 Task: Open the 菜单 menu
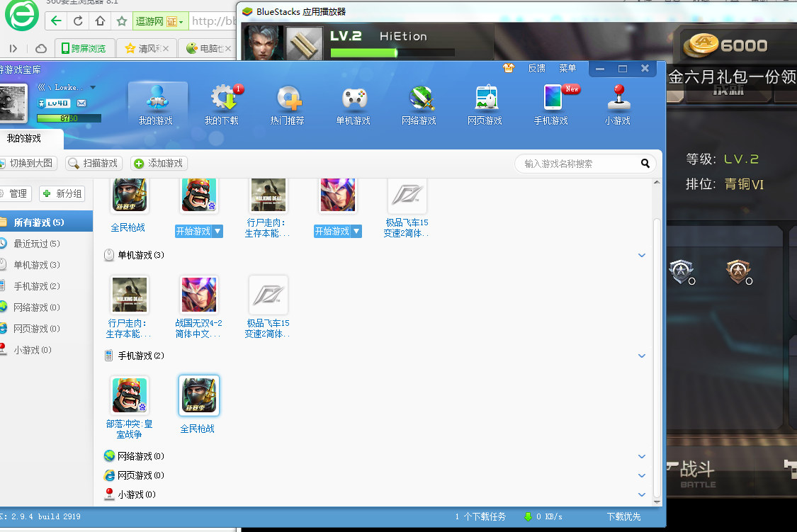567,68
